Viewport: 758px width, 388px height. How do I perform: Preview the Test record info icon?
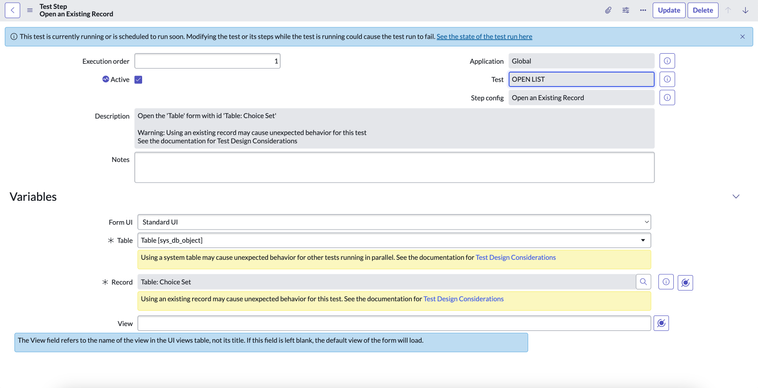coord(667,79)
